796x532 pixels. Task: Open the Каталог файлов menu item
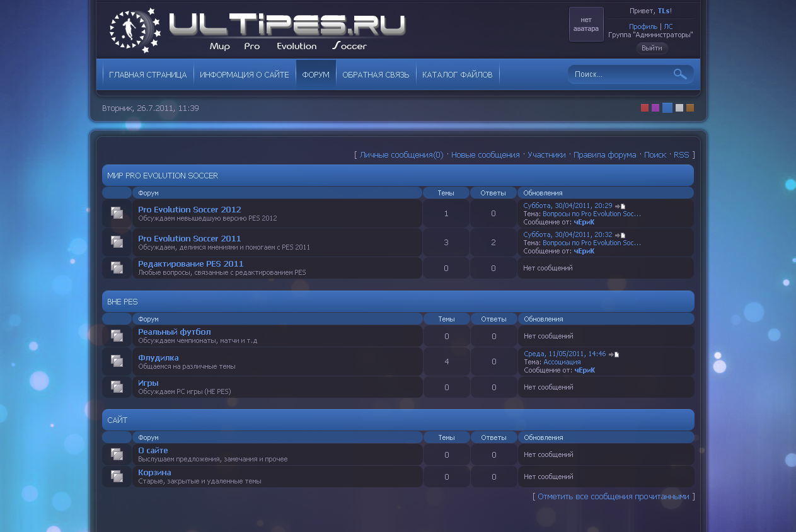(457, 74)
